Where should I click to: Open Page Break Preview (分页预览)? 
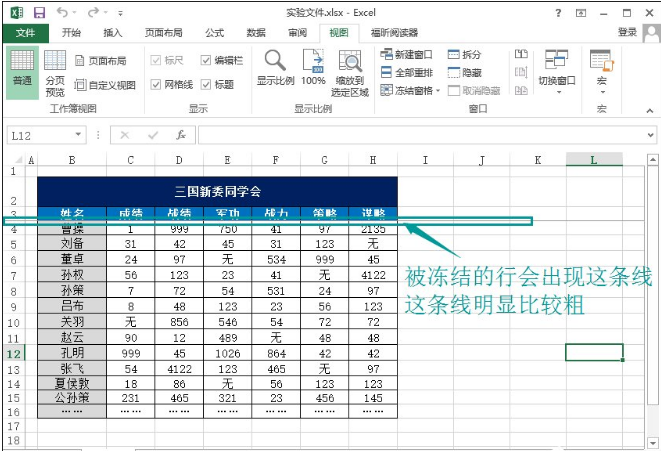[x=55, y=72]
